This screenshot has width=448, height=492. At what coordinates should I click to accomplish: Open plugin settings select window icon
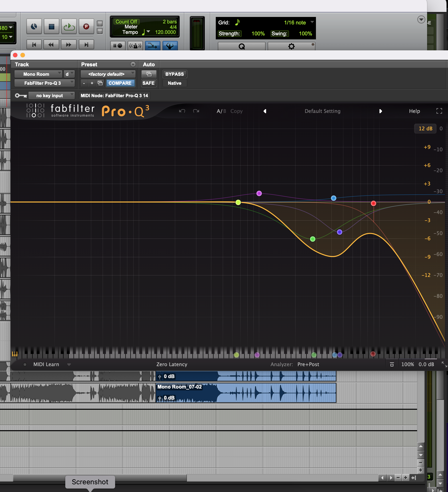click(x=100, y=83)
